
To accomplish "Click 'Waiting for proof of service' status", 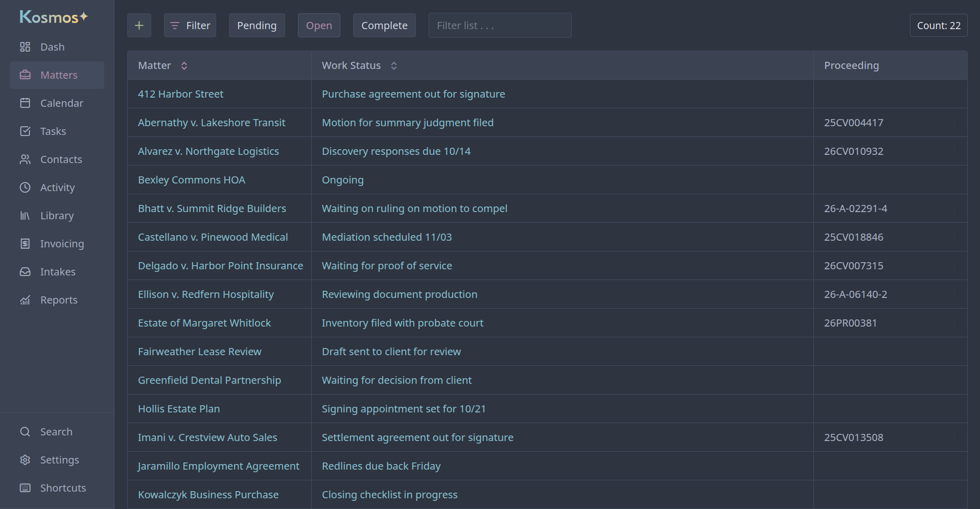I will [387, 266].
